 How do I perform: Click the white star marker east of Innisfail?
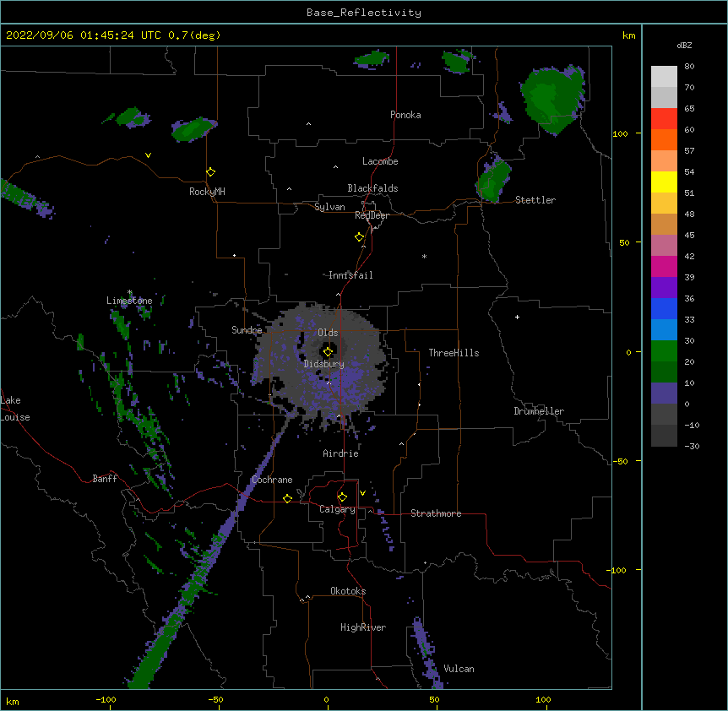pos(424,256)
